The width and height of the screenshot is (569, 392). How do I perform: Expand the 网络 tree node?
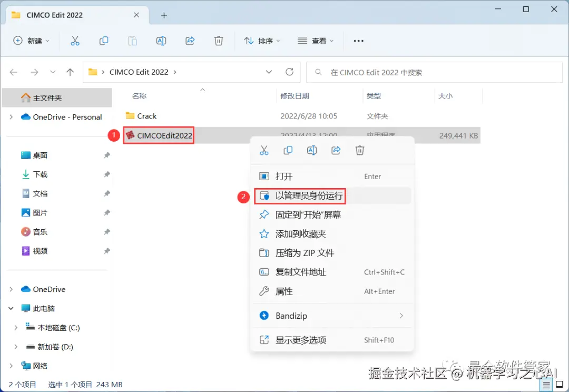click(x=11, y=366)
